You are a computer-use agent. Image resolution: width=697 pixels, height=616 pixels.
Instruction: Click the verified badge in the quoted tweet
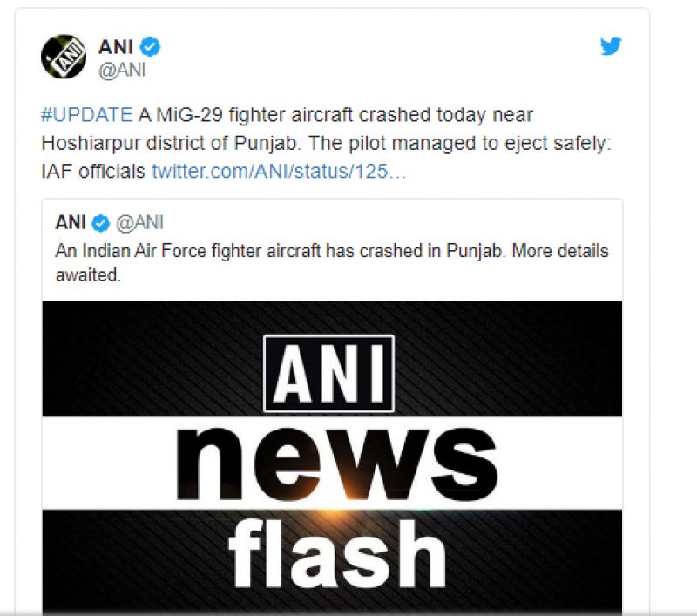pyautogui.click(x=101, y=223)
